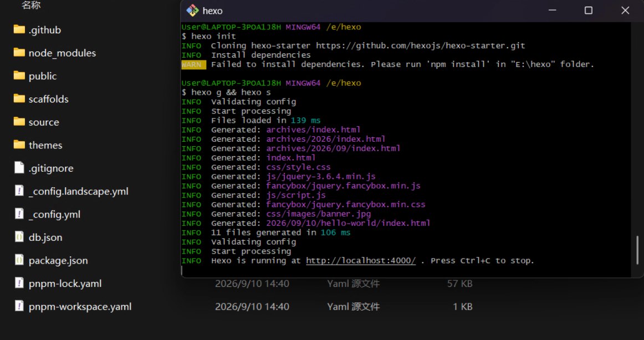The height and width of the screenshot is (340, 644).
Task: Select the pnpm-lock.yaml file name
Action: click(65, 284)
